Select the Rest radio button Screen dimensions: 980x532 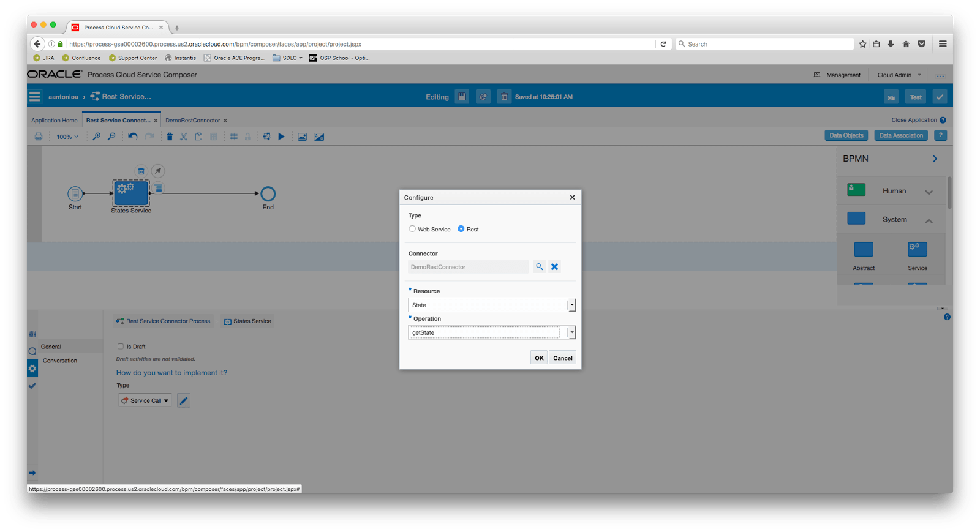pos(461,229)
